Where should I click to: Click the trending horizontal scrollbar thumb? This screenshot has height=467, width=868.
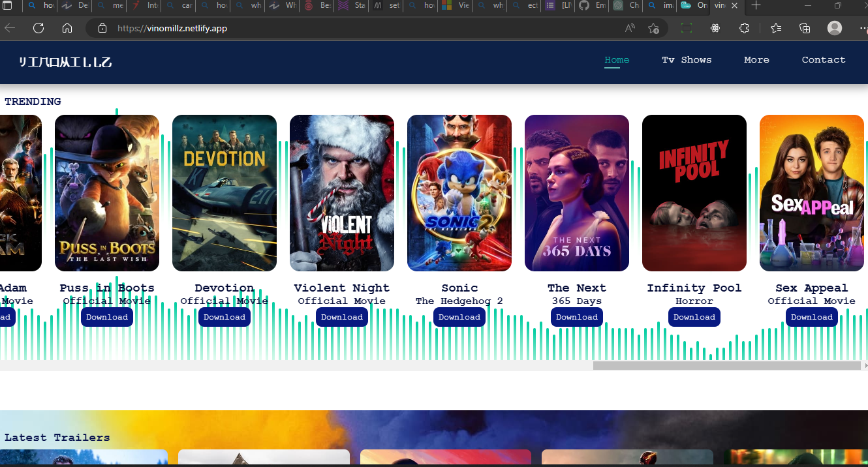click(x=727, y=366)
